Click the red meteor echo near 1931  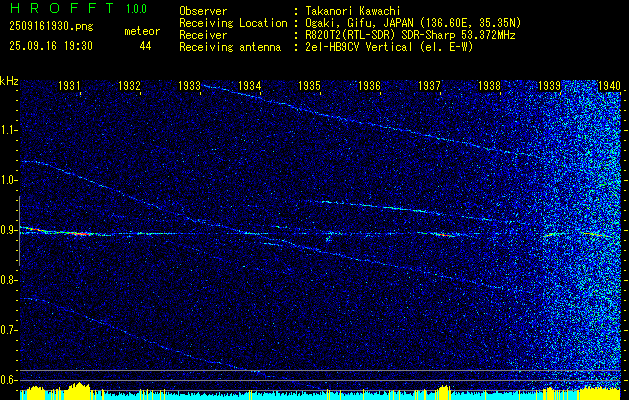tap(80, 233)
